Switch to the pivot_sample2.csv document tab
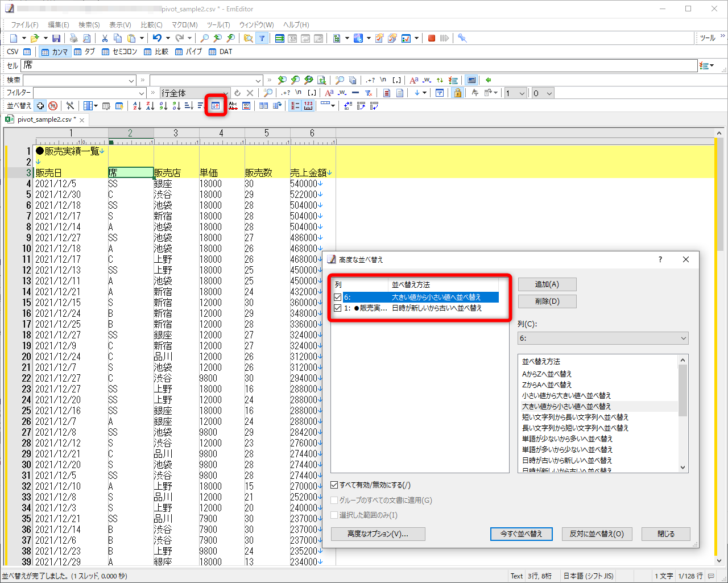 pyautogui.click(x=44, y=119)
